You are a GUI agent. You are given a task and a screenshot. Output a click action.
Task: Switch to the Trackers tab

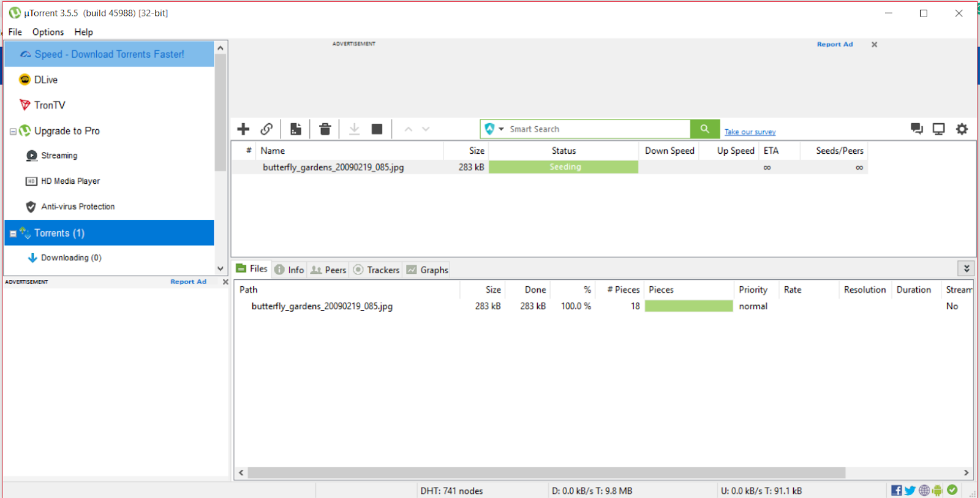coord(376,270)
